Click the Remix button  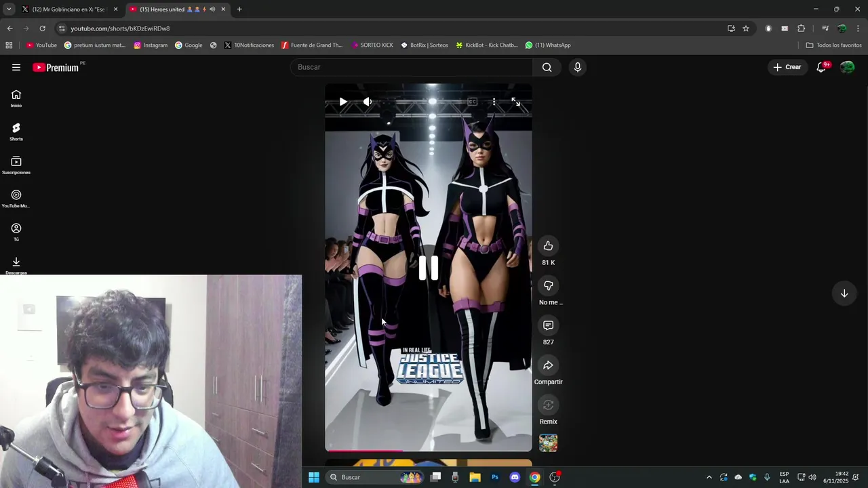pos(548,405)
